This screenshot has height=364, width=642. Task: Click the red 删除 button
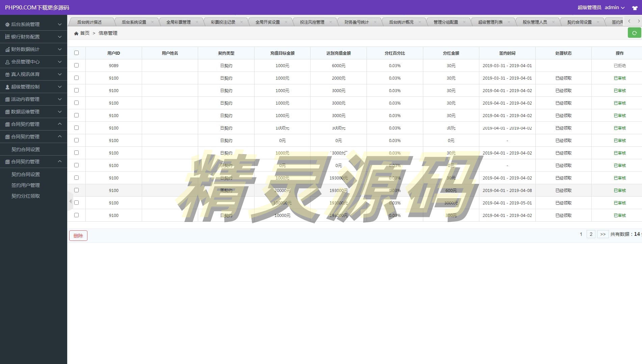(78, 235)
